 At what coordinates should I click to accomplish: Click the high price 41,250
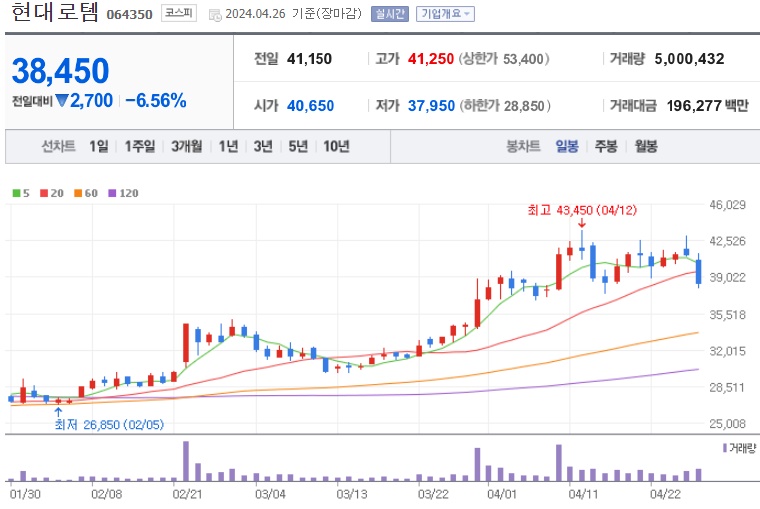tap(431, 59)
